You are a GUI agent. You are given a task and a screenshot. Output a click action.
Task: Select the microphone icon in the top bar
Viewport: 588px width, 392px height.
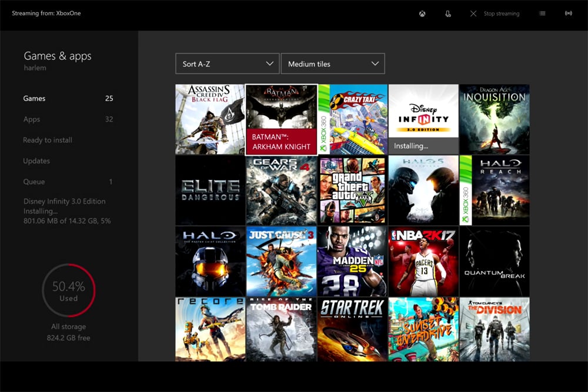click(x=448, y=14)
